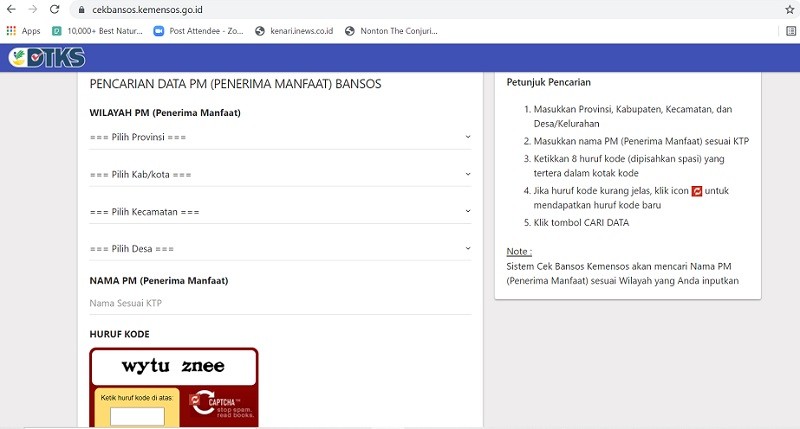
Task: Click the padlock site security icon
Action: [x=81, y=10]
